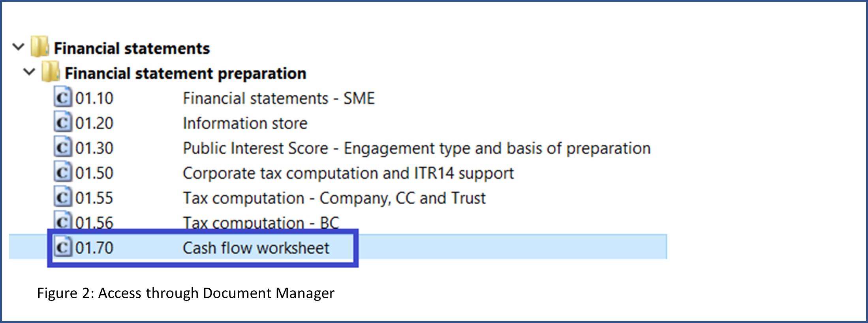This screenshot has height=323, width=868.
Task: Open the Corporate tax computation and ITR14 support item
Action: pos(348,173)
